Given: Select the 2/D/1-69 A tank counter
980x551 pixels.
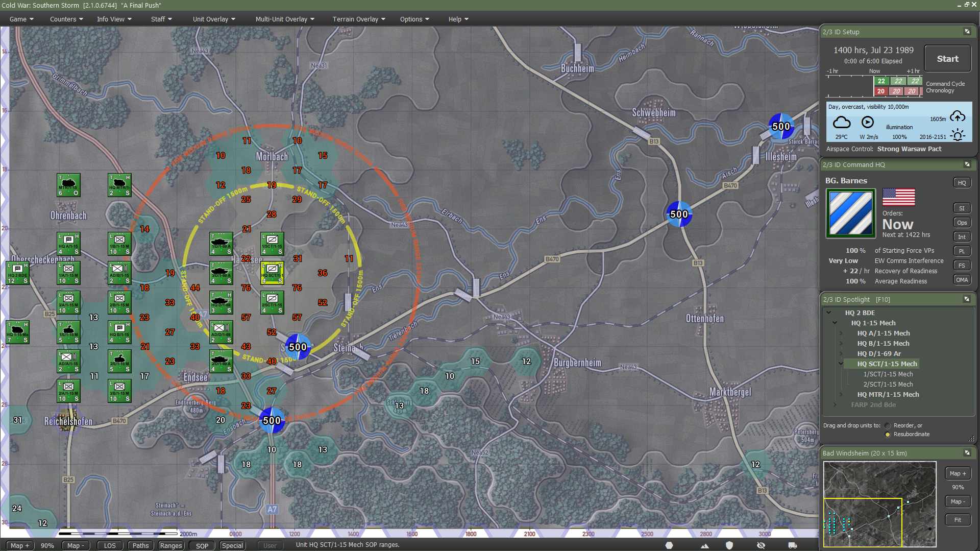Looking at the screenshot, I should [221, 362].
